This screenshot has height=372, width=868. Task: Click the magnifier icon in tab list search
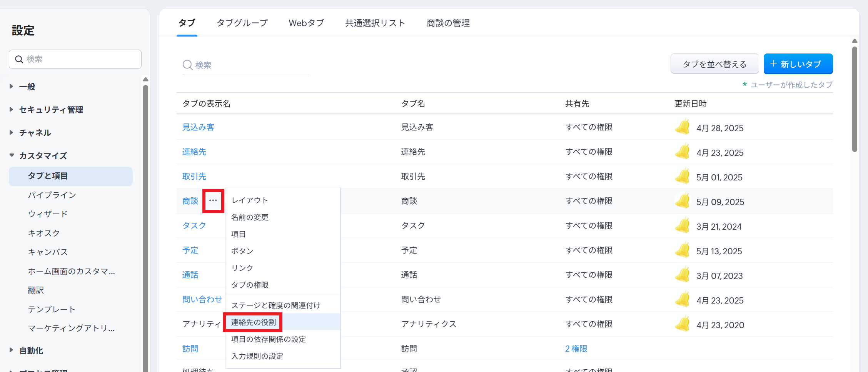click(x=187, y=65)
